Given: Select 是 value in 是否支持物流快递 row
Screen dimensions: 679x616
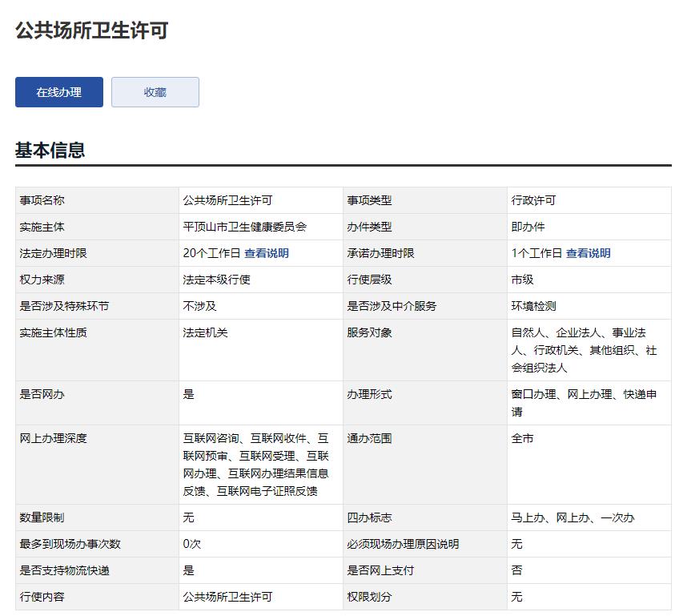Looking at the screenshot, I should 188,570.
